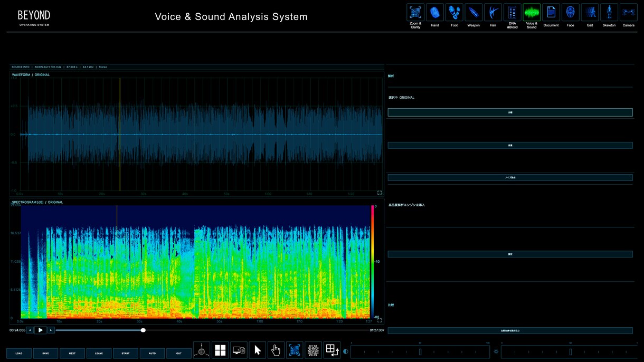This screenshot has height=362, width=644.
Task: Play the audio track
Action: [41, 330]
